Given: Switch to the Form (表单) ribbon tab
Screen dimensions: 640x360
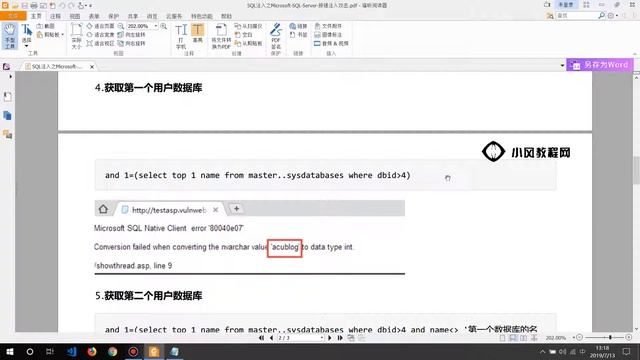Looking at the screenshot, I should point(94,16).
